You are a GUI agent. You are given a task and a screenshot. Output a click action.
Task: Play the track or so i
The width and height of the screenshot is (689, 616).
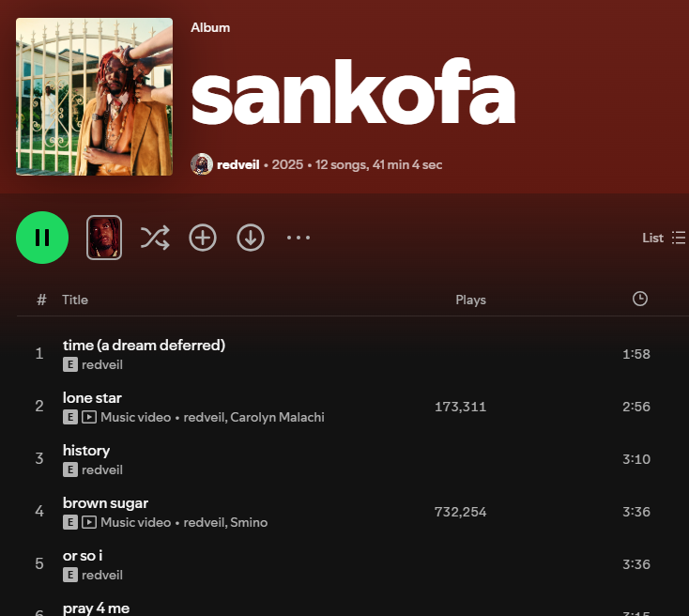coord(83,556)
